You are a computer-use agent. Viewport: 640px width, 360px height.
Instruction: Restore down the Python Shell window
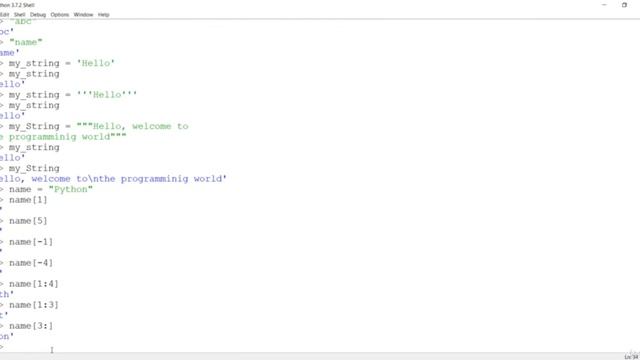tap(624, 5)
